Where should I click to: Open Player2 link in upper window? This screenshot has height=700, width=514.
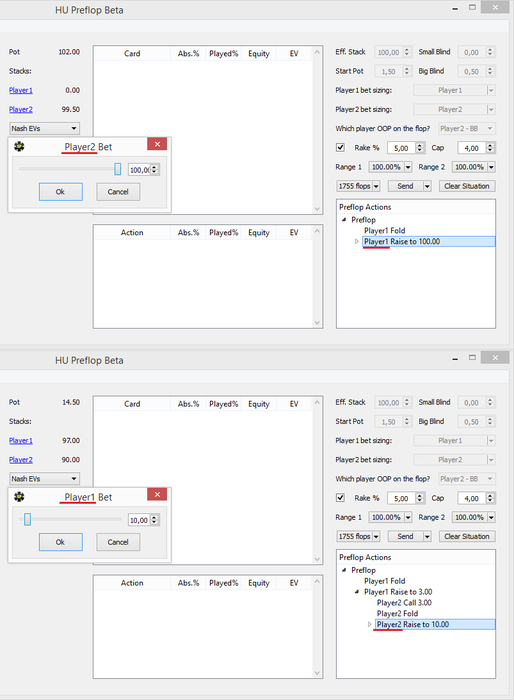21,109
